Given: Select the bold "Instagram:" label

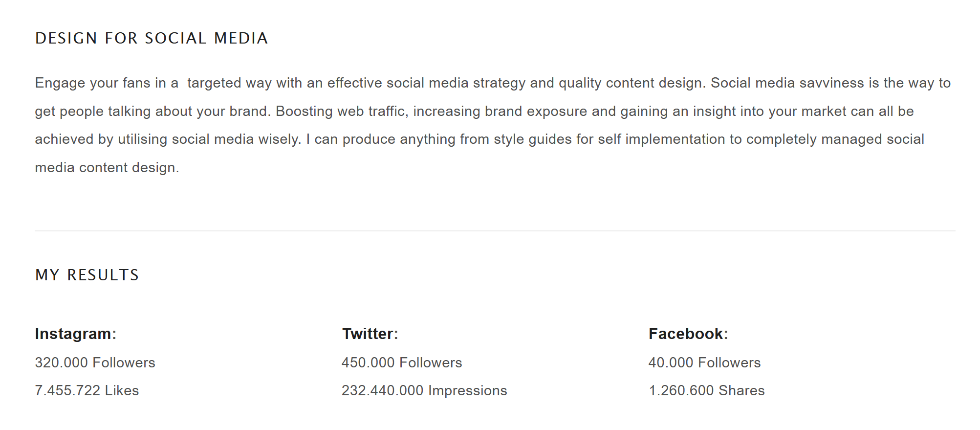Looking at the screenshot, I should (x=75, y=334).
